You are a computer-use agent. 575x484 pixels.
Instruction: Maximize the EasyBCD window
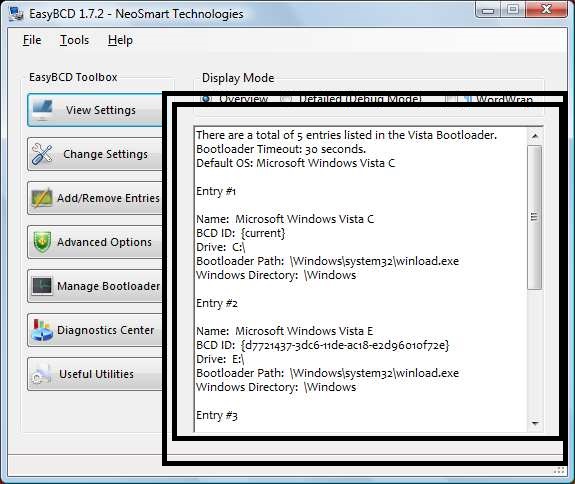(513, 10)
